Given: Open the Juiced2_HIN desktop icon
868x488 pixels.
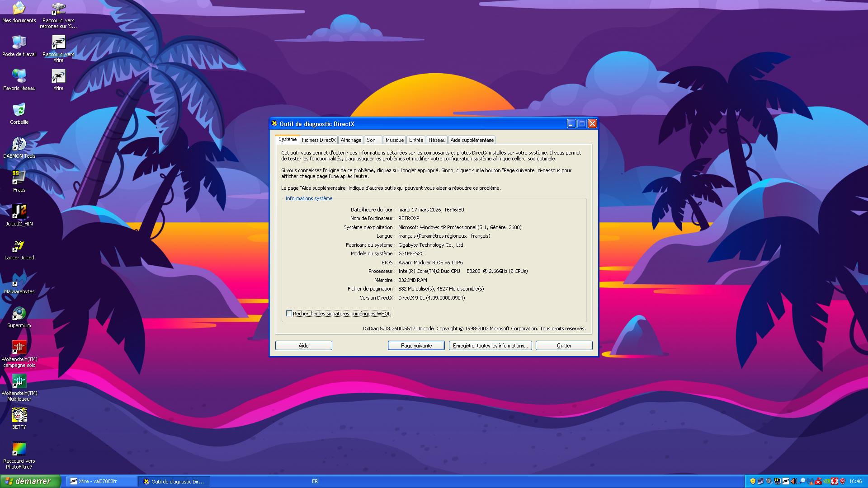Looking at the screenshot, I should coord(19,212).
